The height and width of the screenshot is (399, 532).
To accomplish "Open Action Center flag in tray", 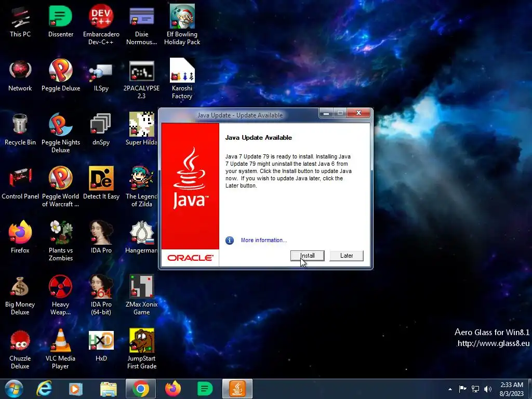I will (462, 389).
